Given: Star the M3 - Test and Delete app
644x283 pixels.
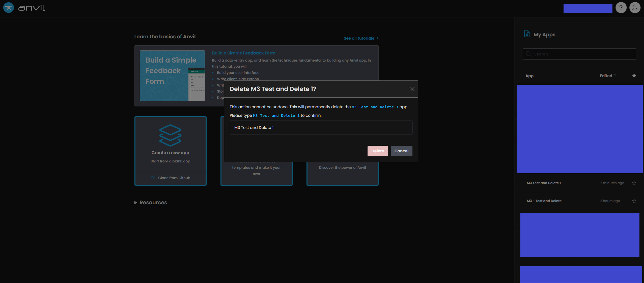Looking at the screenshot, I should pos(634,201).
